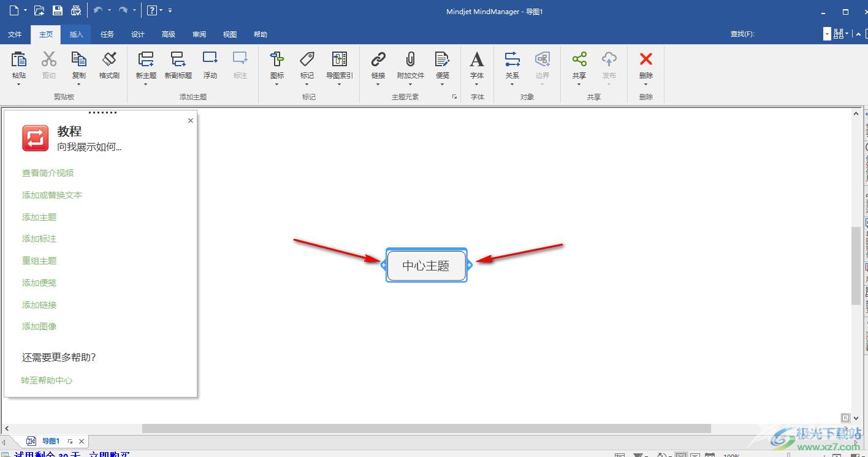Click the 粘贴 (Paste) icon
The image size is (868, 457).
click(19, 60)
